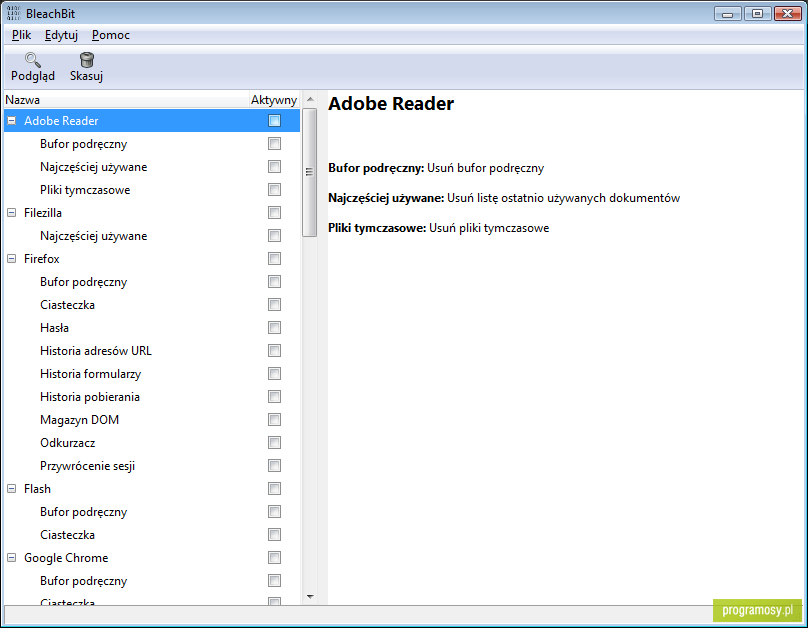Check the Historia adresów URL checkbox

[275, 351]
